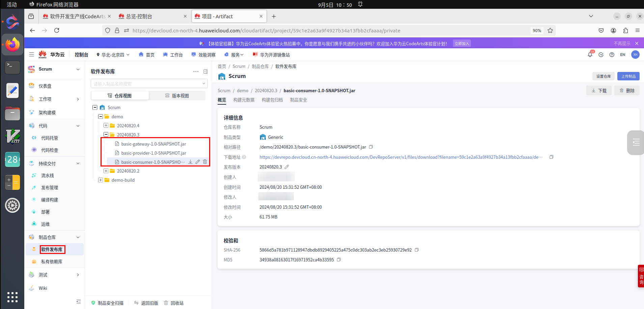Edit the release version 20240820.3
Image resolution: width=644 pixels, height=309 pixels.
click(287, 167)
